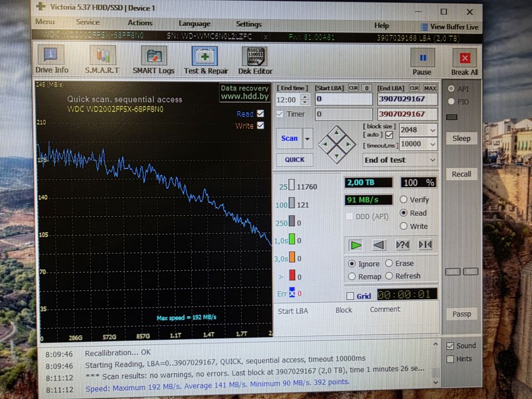Toggle the Sound checkbox
The height and width of the screenshot is (399, 532).
pos(450,345)
